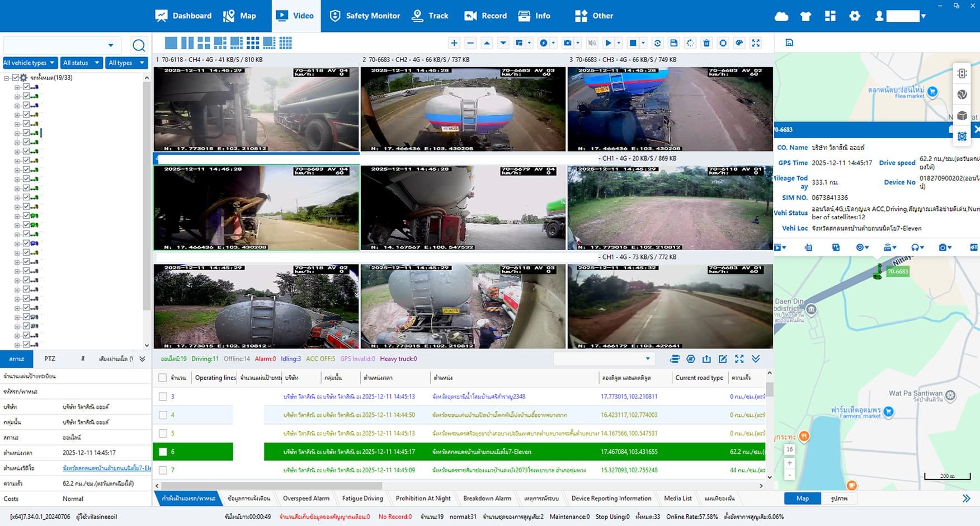The image size is (980, 526).
Task: Open the Safety Monitor tab
Action: pyautogui.click(x=365, y=16)
